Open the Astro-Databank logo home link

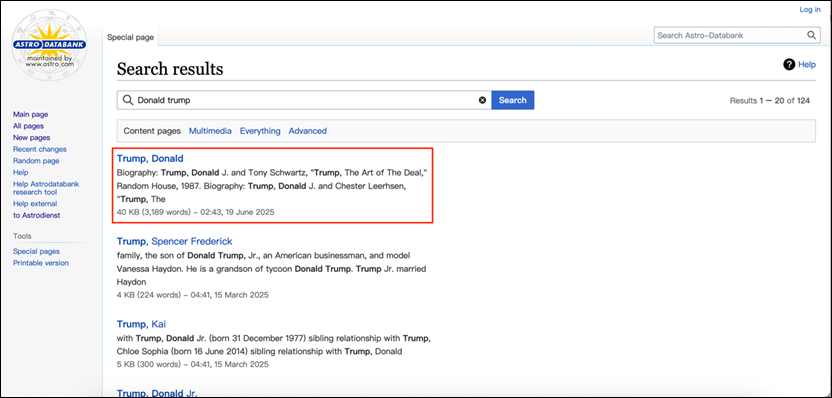[50, 45]
